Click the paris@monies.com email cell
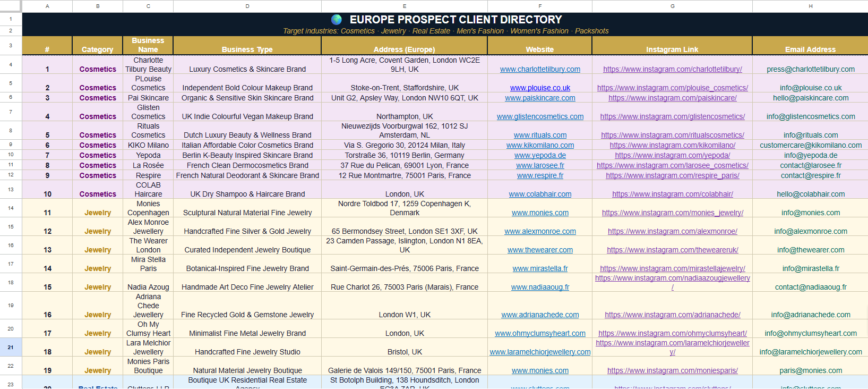Image resolution: width=868 pixels, height=389 pixels. pyautogui.click(x=810, y=366)
